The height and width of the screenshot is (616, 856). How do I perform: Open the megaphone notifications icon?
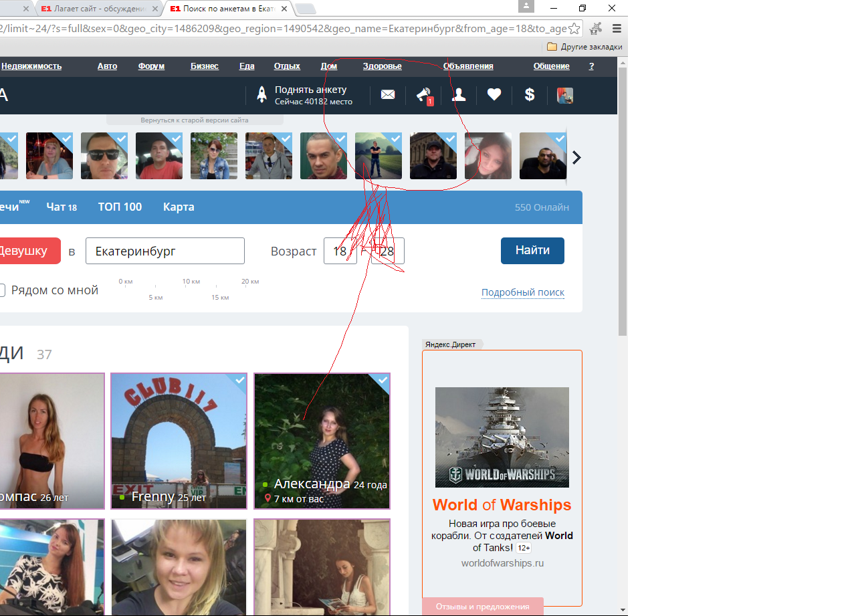[x=425, y=96]
